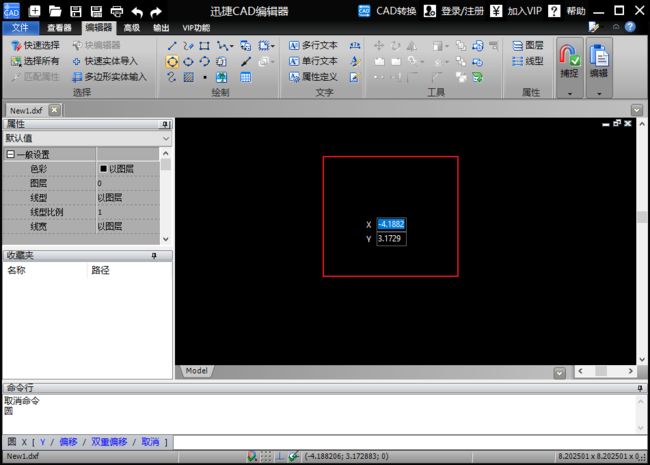Click 多边形实体输入
This screenshot has width=650, height=465.
tap(109, 77)
